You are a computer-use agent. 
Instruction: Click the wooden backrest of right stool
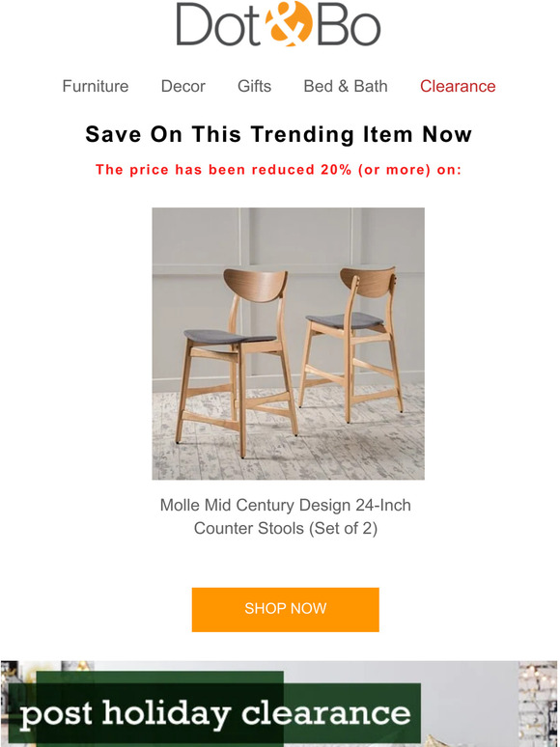pos(368,282)
